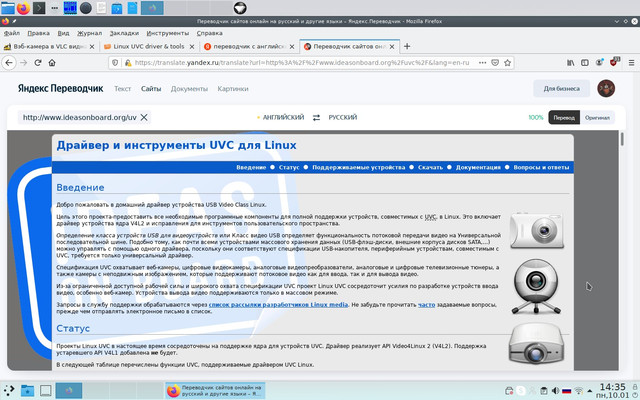The width and height of the screenshot is (640, 400).
Task: Click the page vertical scrollbar thumb
Action: tap(622, 139)
